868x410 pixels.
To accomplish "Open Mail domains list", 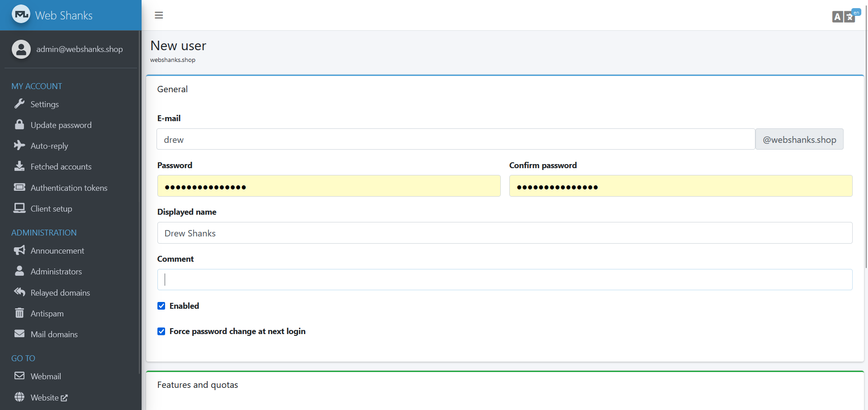I will click(x=54, y=335).
